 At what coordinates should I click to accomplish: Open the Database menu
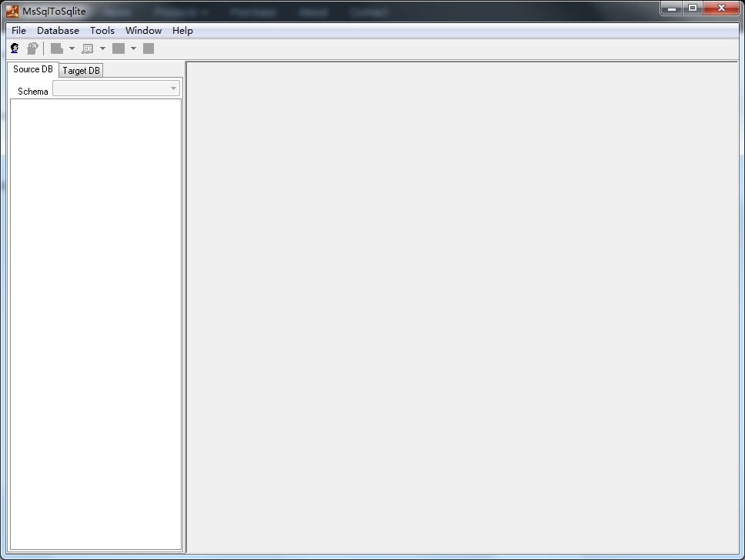coord(58,31)
